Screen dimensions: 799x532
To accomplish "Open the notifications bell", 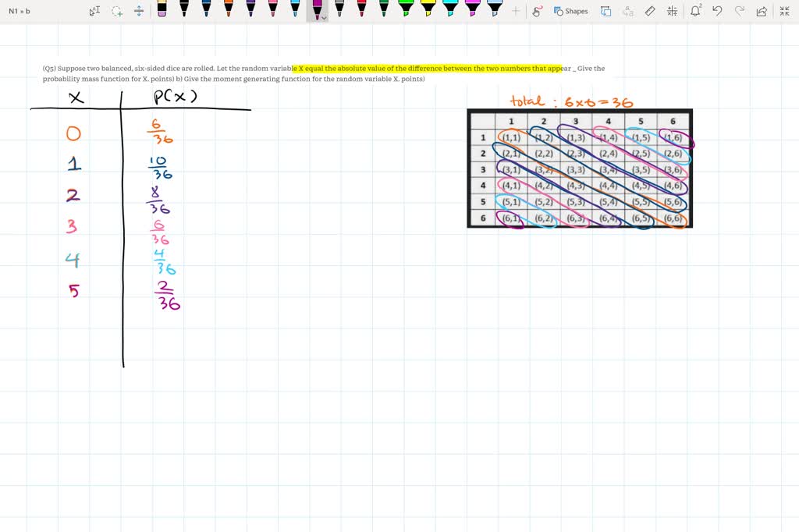I will [x=696, y=11].
